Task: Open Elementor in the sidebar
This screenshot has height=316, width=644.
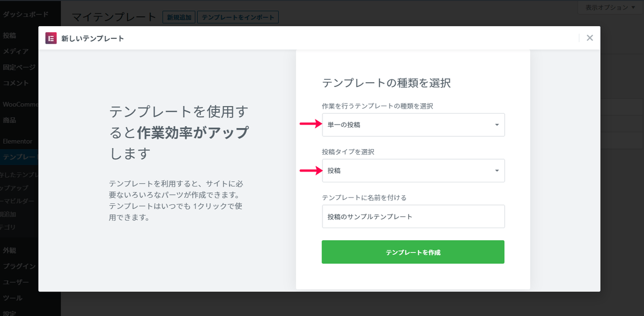Action: (x=18, y=142)
